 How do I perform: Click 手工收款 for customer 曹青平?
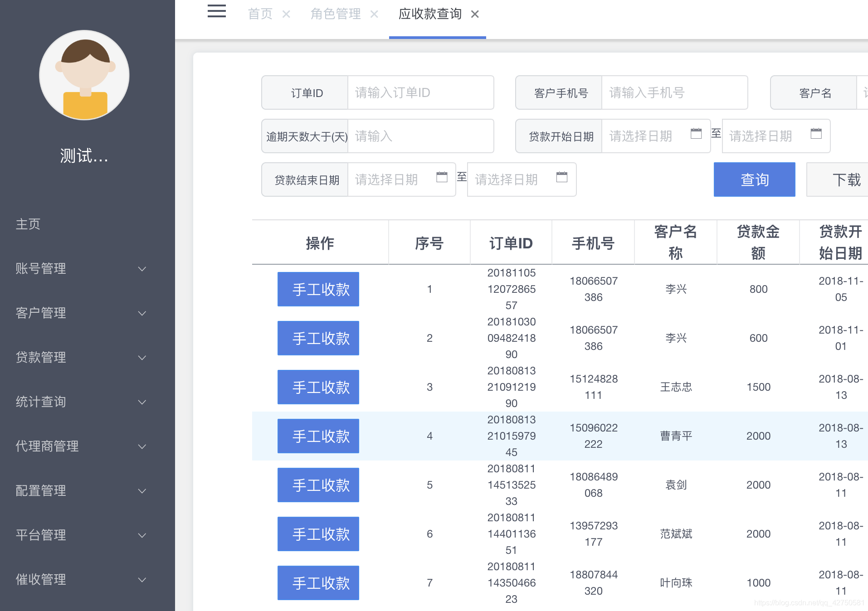318,436
